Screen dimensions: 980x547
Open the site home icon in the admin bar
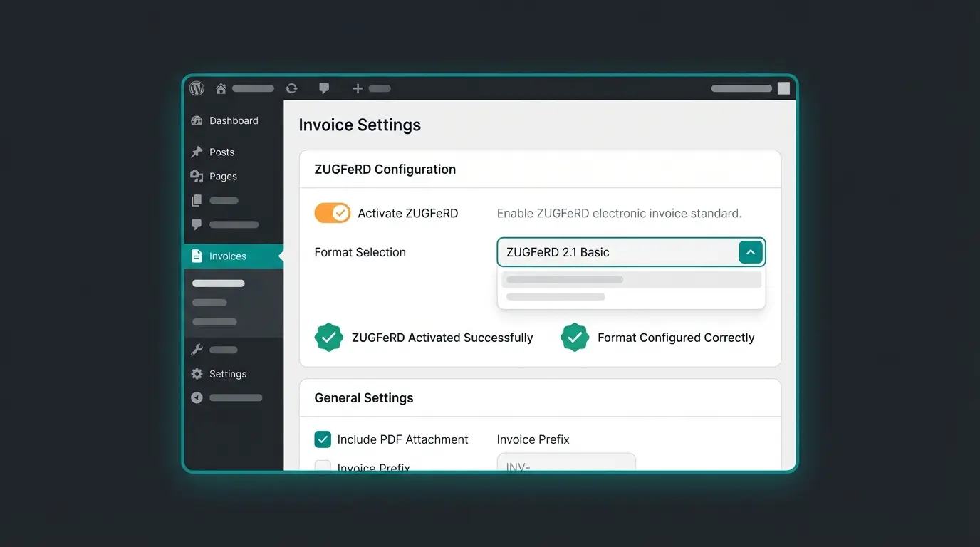coord(221,88)
